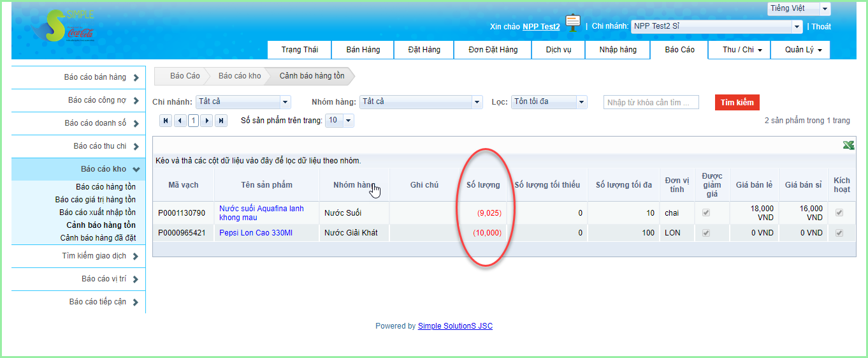
Task: Click the notice board icon beside NPP Test2
Action: 573,23
